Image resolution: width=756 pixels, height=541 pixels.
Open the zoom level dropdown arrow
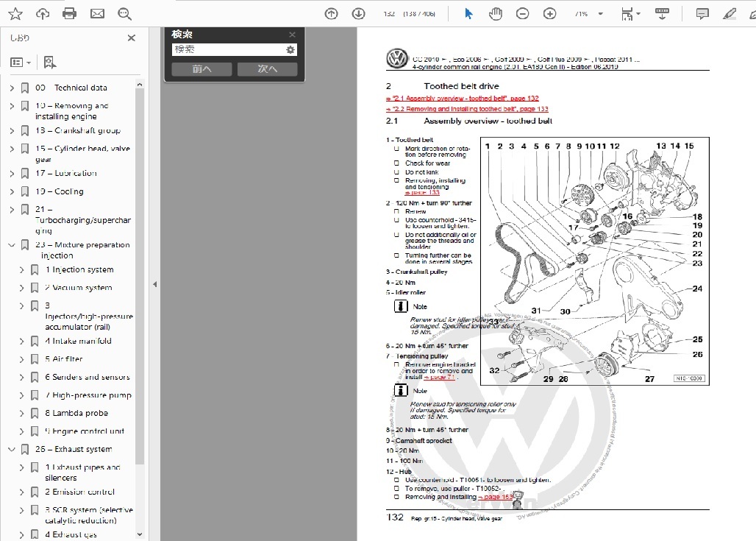coord(601,13)
